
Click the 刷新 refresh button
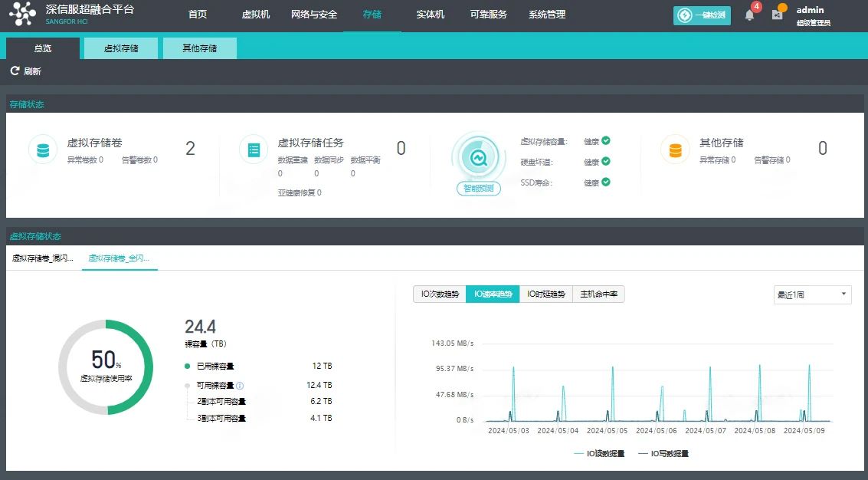coord(26,71)
